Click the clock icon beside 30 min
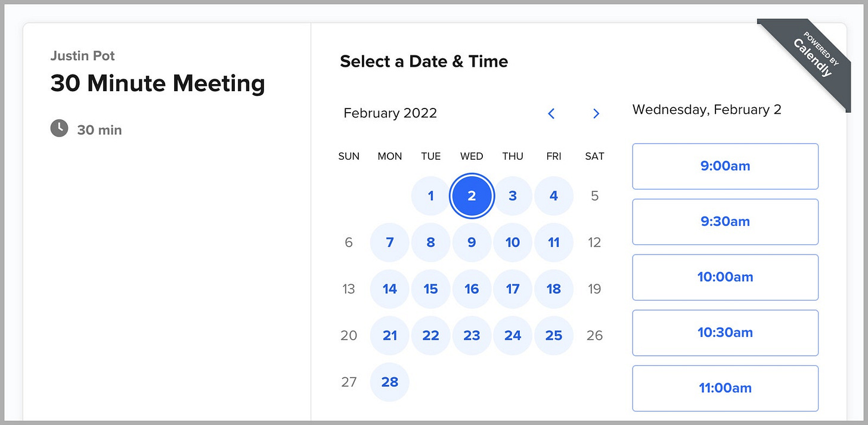 tap(59, 128)
